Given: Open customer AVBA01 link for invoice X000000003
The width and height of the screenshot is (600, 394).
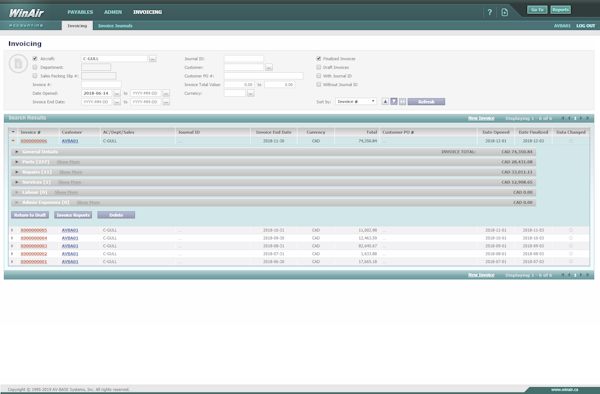Looking at the screenshot, I should click(70, 246).
